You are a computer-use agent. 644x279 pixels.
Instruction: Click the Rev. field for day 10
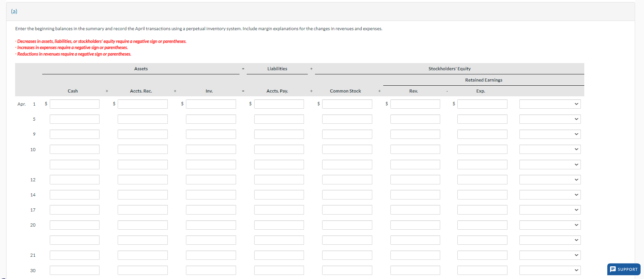(415, 149)
